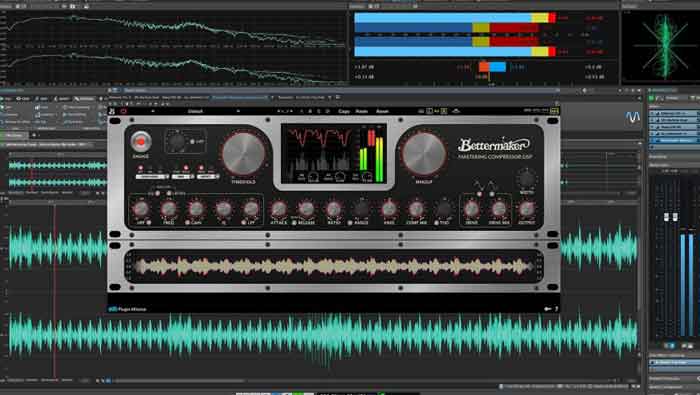Click the Attack knob
This screenshot has height=395, width=700.
[279, 209]
